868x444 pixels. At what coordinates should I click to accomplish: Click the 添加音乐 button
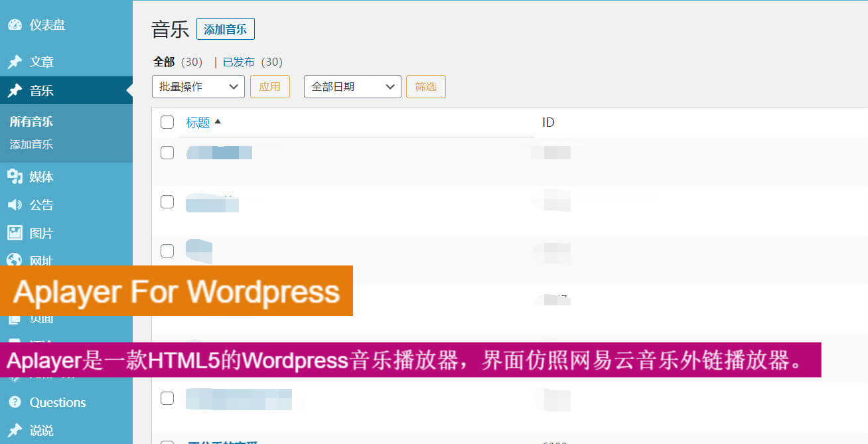click(225, 29)
